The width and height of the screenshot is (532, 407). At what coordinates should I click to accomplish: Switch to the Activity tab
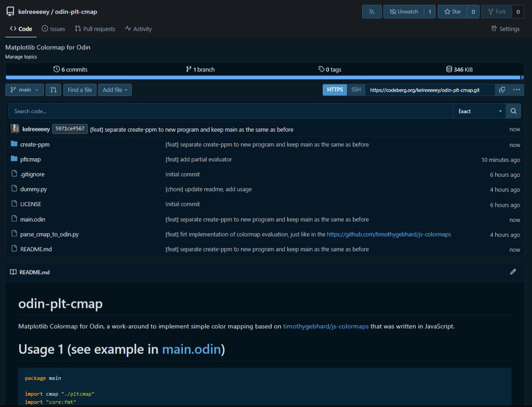[x=138, y=29]
